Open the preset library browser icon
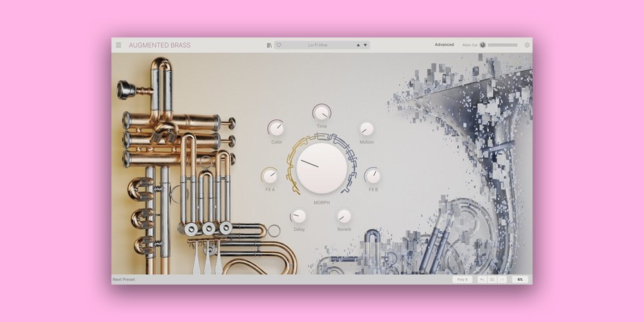This screenshot has width=644, height=322. tap(269, 45)
